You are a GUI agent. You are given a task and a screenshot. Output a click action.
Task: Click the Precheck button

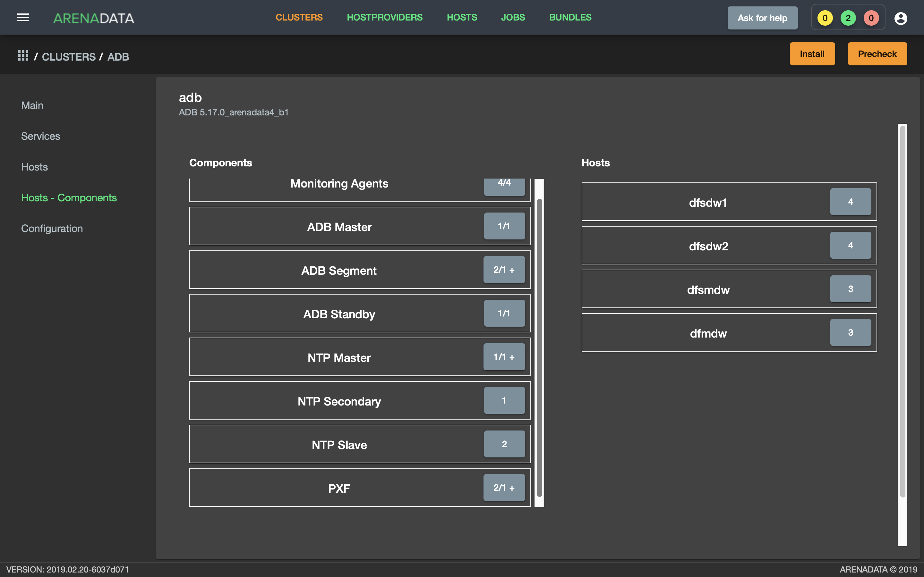tap(877, 54)
